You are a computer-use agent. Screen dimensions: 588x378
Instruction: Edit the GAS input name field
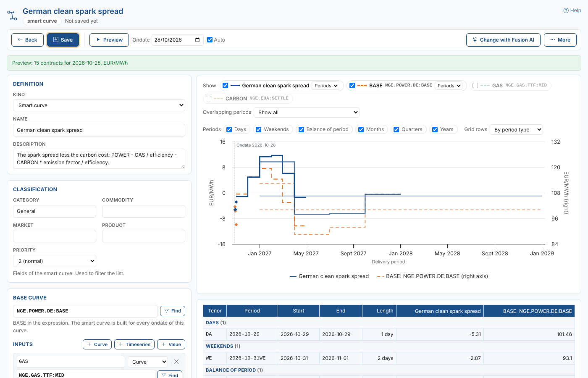[71, 362]
